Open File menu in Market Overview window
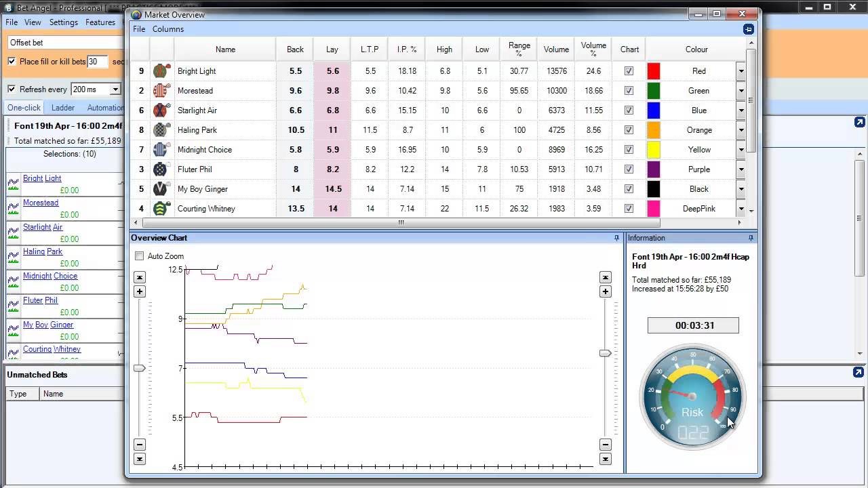Viewport: 868px width, 488px height. coord(139,29)
